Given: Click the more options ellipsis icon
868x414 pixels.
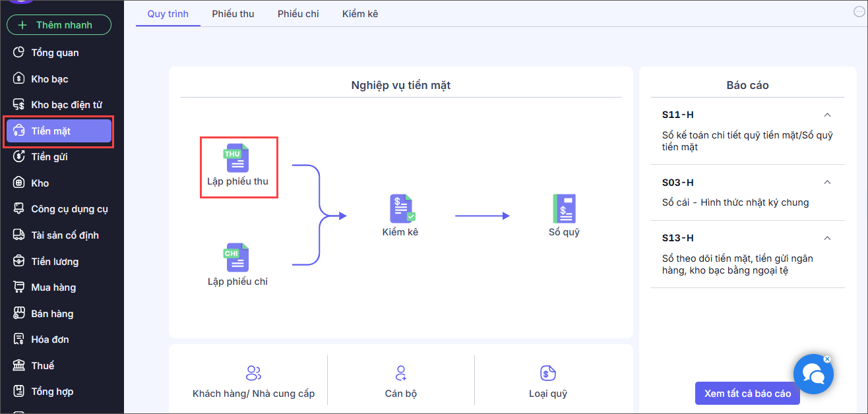Looking at the screenshot, I should (859, 11).
